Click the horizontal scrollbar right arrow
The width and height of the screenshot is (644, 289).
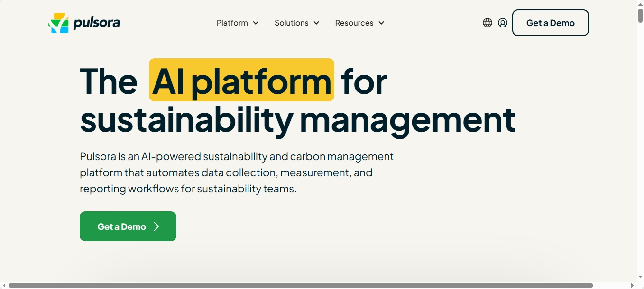632,285
